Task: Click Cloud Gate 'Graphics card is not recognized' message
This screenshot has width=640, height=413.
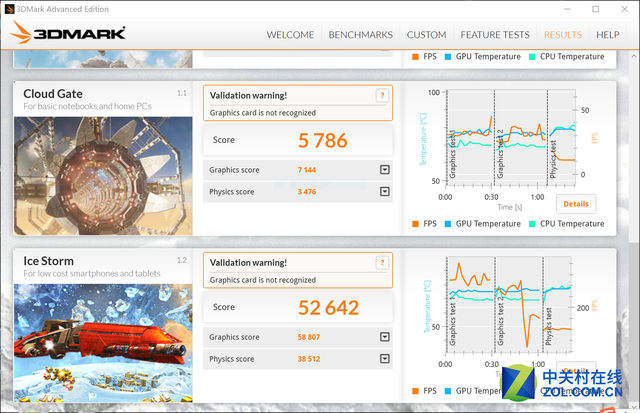Action: pyautogui.click(x=262, y=113)
